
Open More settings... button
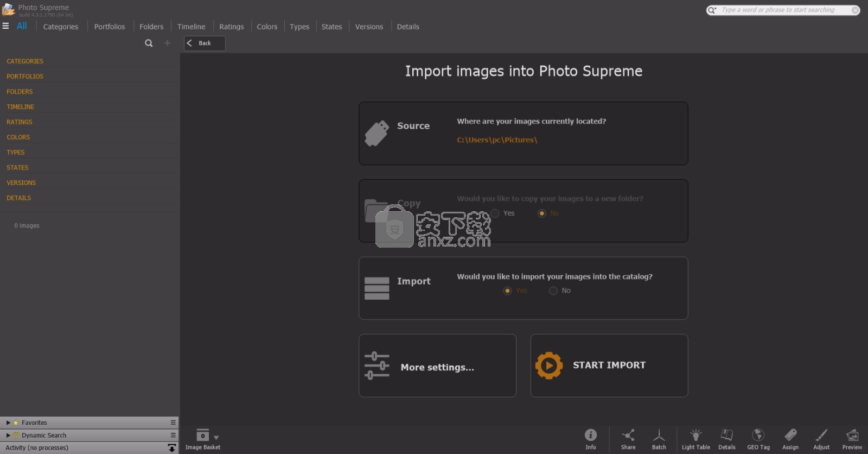click(437, 365)
